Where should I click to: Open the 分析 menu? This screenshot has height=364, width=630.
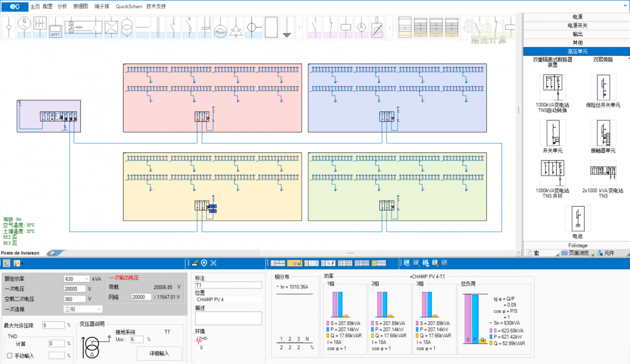pyautogui.click(x=62, y=6)
